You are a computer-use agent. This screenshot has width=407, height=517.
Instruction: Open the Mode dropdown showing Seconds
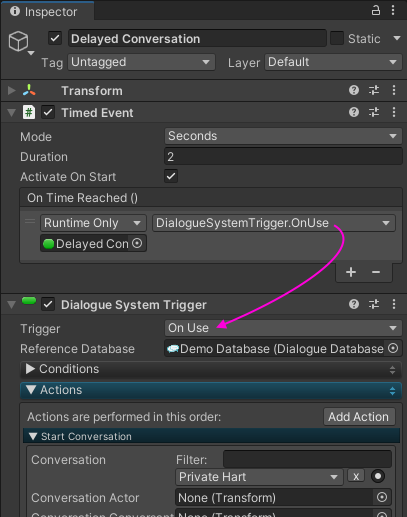283,136
